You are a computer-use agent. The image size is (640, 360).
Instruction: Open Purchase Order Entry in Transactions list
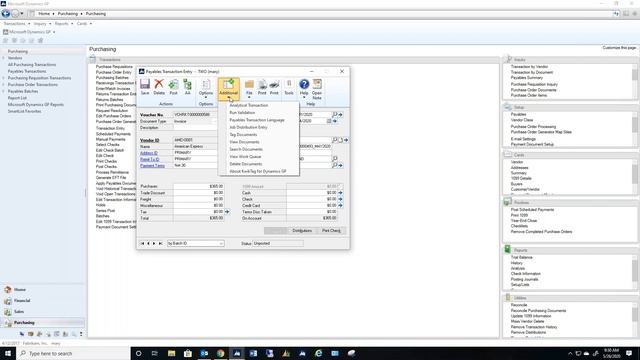tap(113, 72)
